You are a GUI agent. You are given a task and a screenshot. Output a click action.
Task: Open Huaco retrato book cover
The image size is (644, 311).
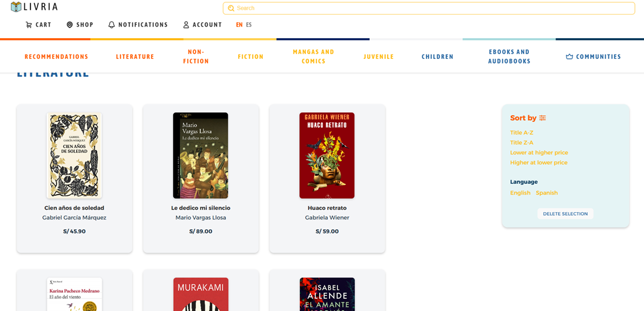(327, 155)
